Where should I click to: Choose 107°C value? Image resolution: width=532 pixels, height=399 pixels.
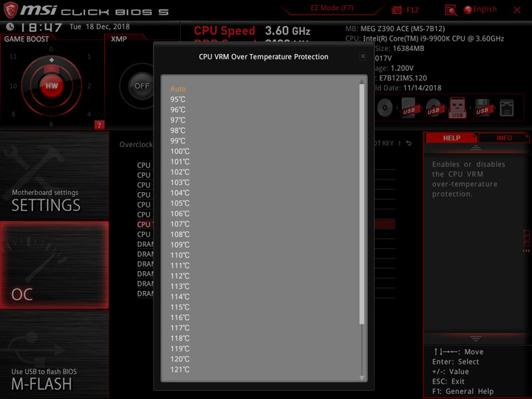pos(180,224)
